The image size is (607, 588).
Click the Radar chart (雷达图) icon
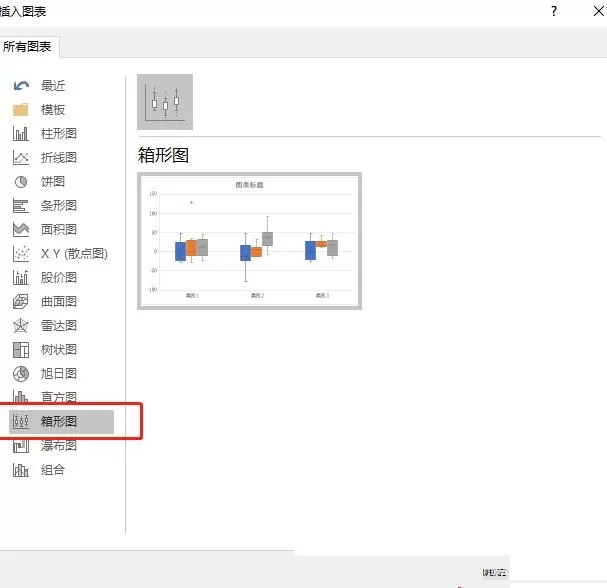21,326
